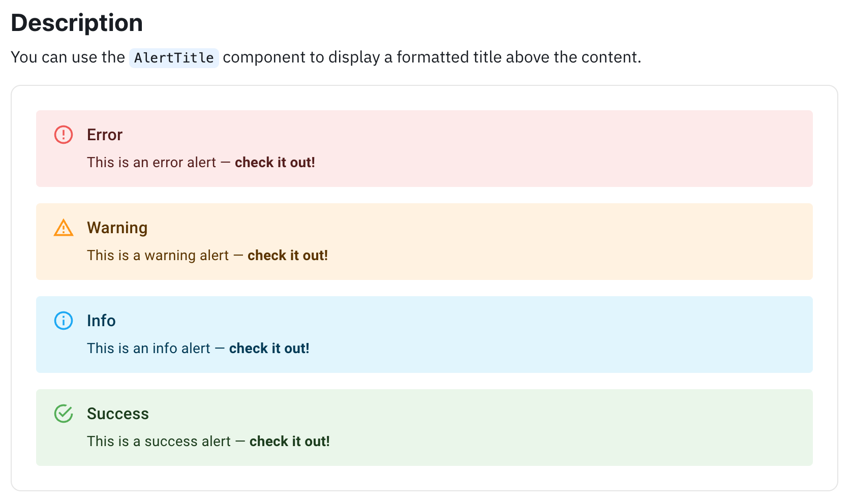Click 'check it out!' in the warning alert
851x504 pixels.
[x=287, y=255]
